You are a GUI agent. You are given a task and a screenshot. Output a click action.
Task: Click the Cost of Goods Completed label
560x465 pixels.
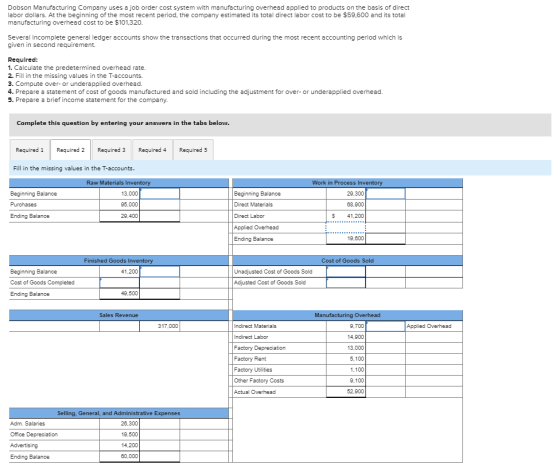point(42,282)
